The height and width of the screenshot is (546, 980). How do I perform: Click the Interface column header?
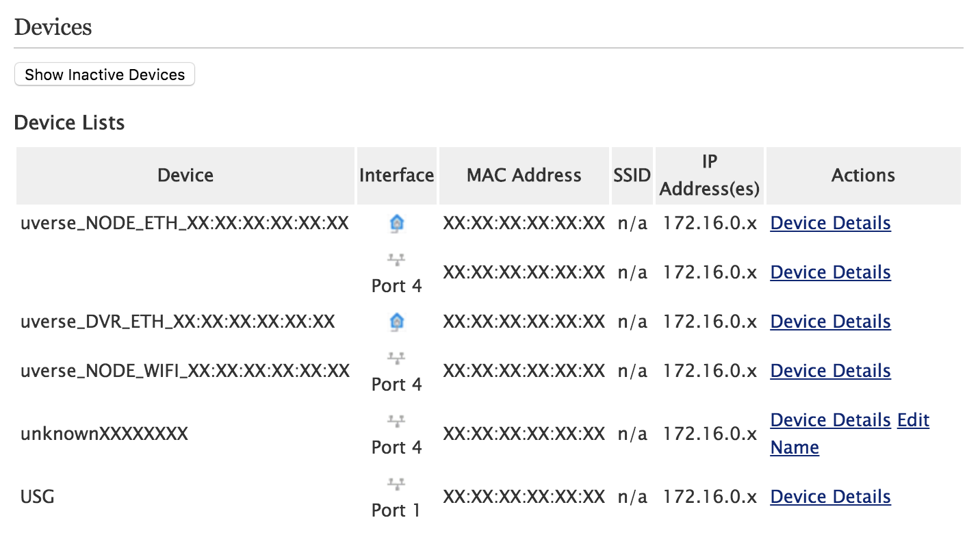click(x=396, y=175)
